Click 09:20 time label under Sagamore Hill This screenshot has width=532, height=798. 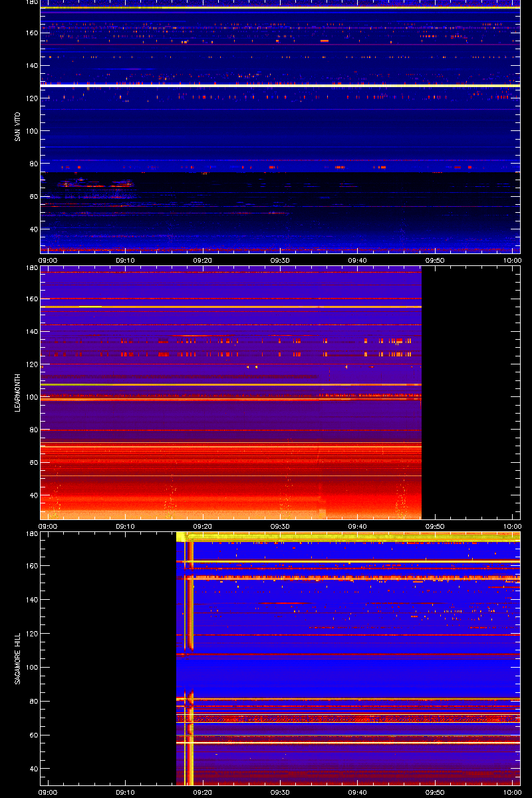[x=203, y=793]
